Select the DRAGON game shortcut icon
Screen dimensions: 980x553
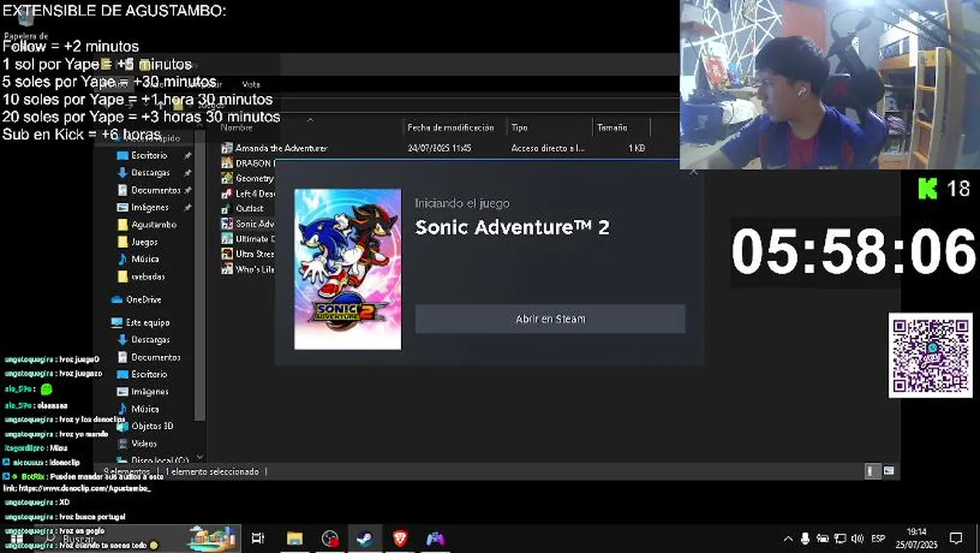[x=226, y=163]
